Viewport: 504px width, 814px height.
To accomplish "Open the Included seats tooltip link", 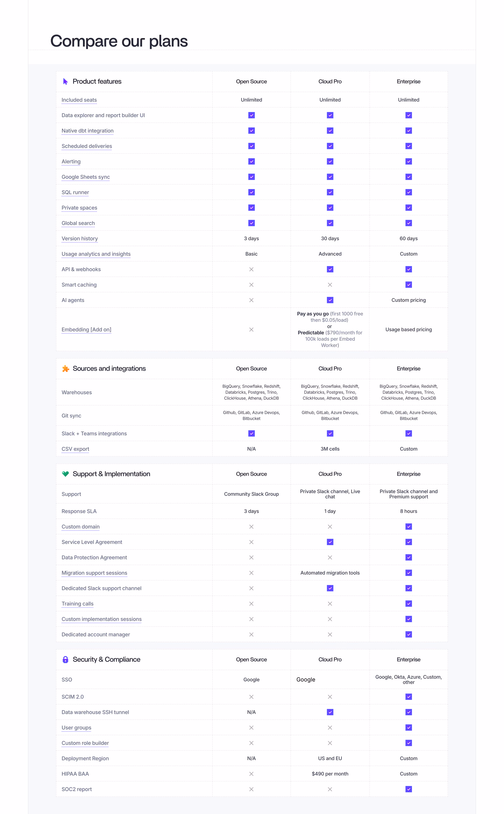I will click(79, 100).
